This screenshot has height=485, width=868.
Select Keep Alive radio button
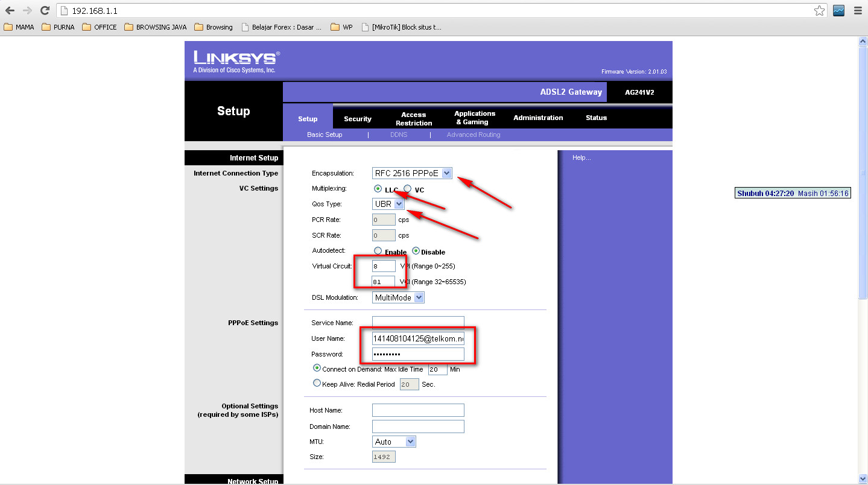click(x=317, y=382)
